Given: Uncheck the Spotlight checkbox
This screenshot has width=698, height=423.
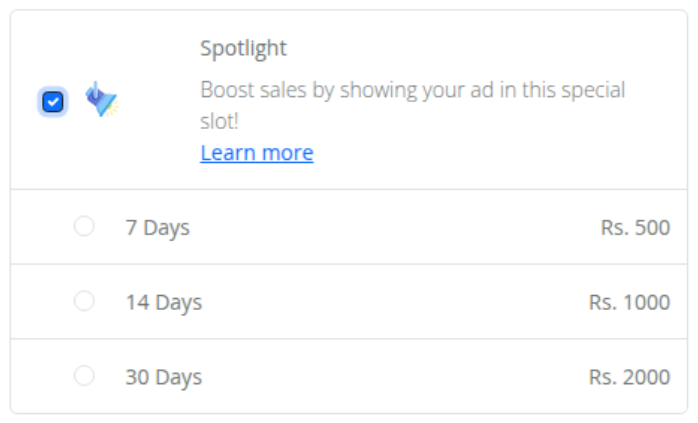Looking at the screenshot, I should tap(53, 102).
